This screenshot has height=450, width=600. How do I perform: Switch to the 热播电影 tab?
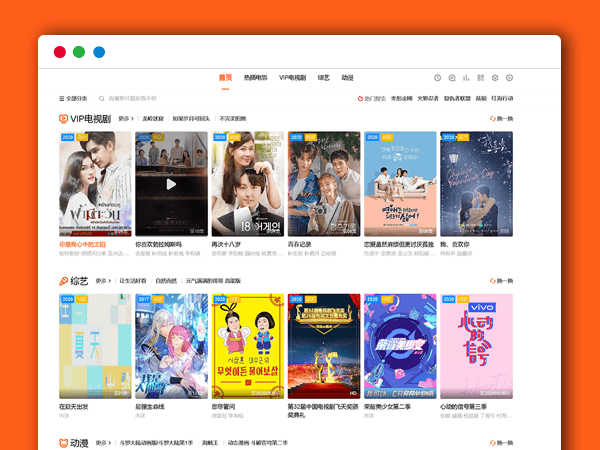[x=255, y=78]
